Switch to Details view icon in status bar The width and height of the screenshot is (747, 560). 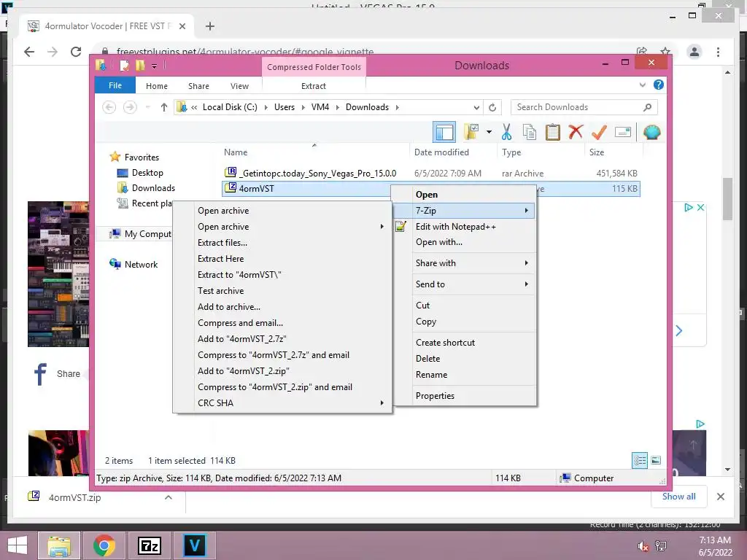tap(640, 460)
